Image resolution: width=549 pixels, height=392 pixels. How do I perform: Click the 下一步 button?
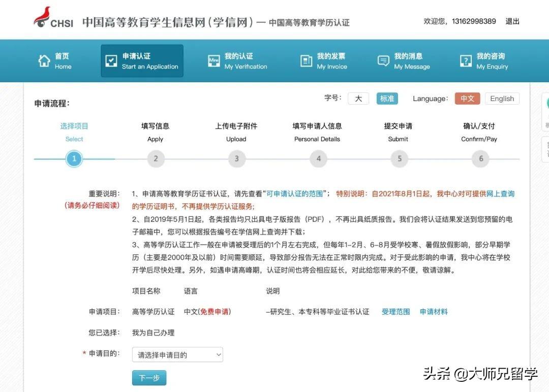coord(149,378)
